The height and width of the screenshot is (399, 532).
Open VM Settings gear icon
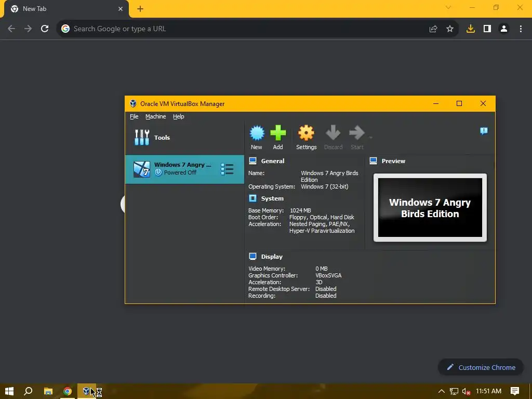[x=306, y=133]
